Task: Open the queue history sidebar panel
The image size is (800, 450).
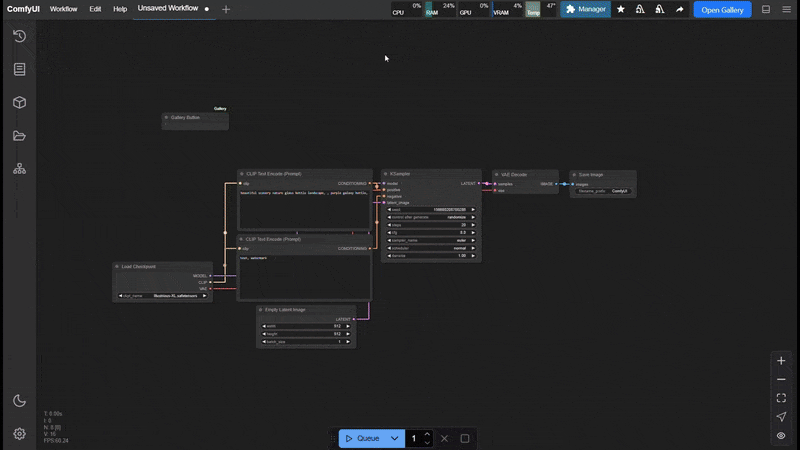Action: 19,36
